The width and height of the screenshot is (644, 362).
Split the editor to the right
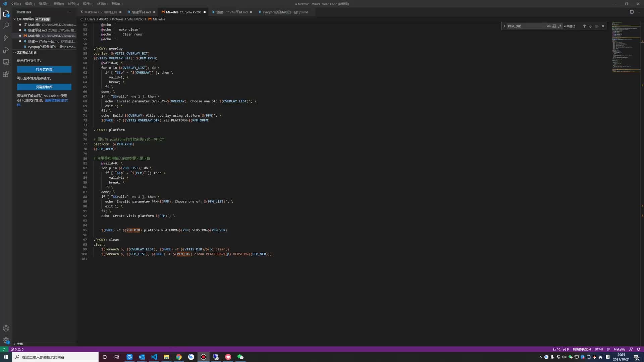(x=632, y=12)
